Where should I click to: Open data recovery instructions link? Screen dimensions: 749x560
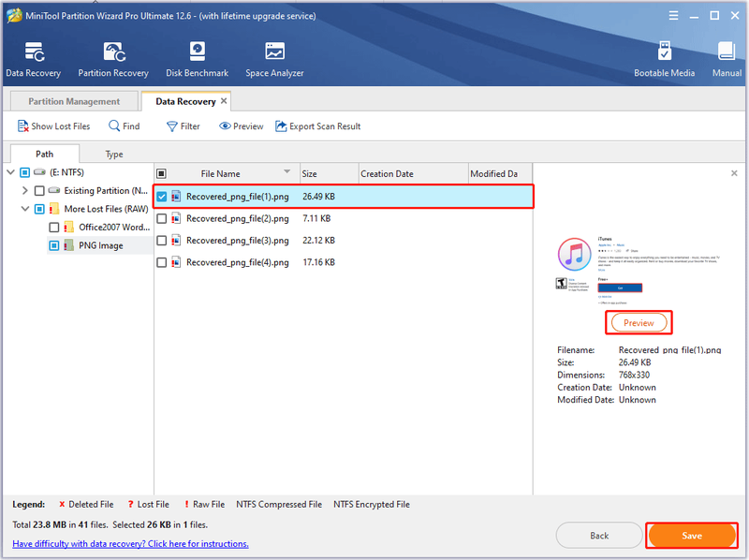(x=130, y=544)
